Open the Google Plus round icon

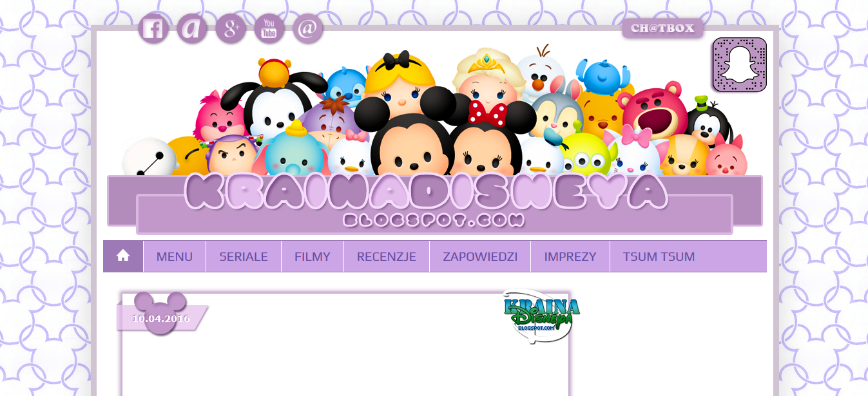[230, 29]
